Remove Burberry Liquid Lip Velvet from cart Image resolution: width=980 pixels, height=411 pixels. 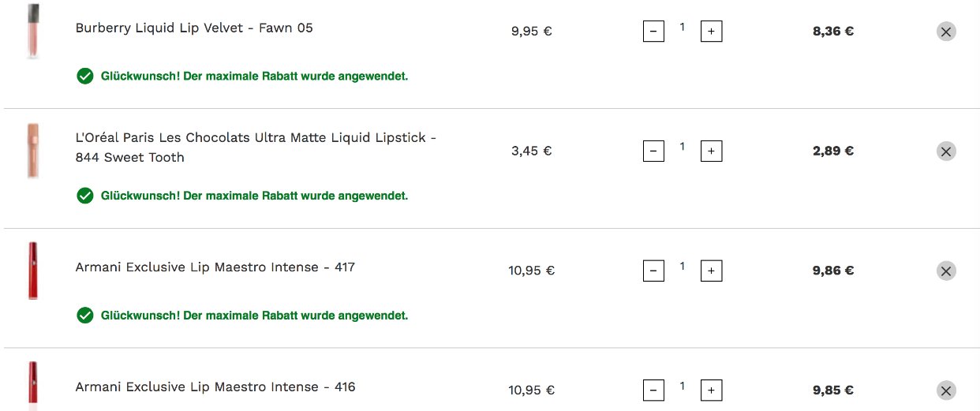pyautogui.click(x=946, y=32)
